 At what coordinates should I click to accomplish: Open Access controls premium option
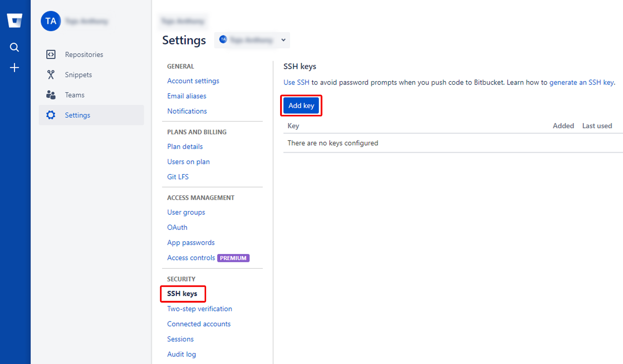click(x=191, y=258)
